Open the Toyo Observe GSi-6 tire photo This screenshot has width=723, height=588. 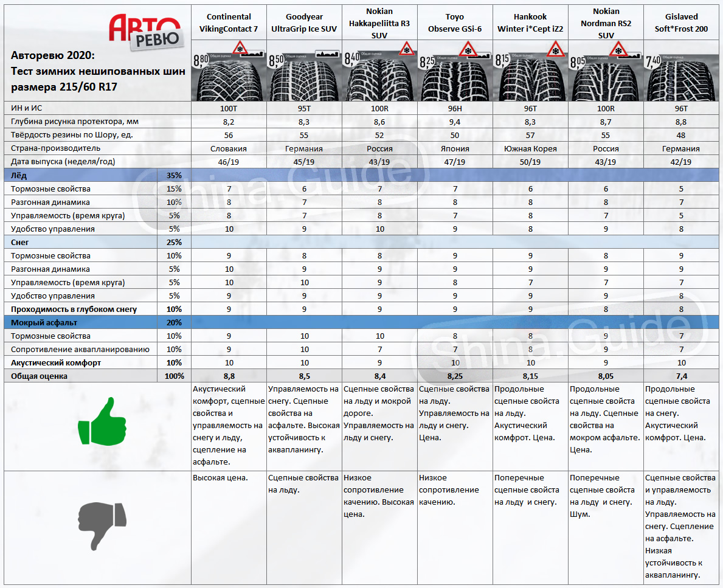tap(455, 71)
